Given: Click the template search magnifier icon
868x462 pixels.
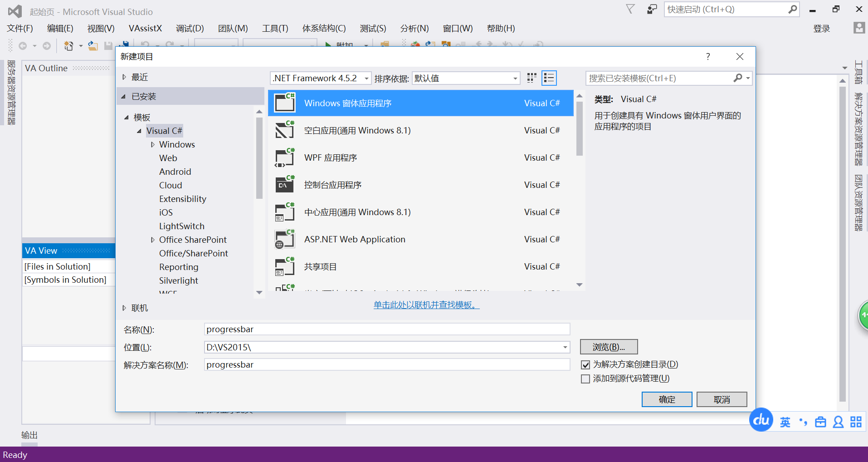Looking at the screenshot, I should pyautogui.click(x=738, y=78).
